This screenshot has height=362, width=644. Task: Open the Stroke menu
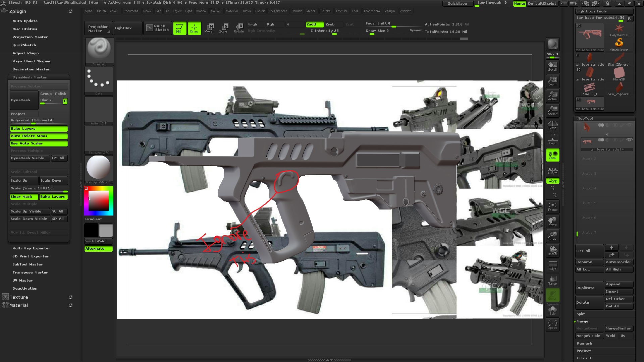(325, 11)
